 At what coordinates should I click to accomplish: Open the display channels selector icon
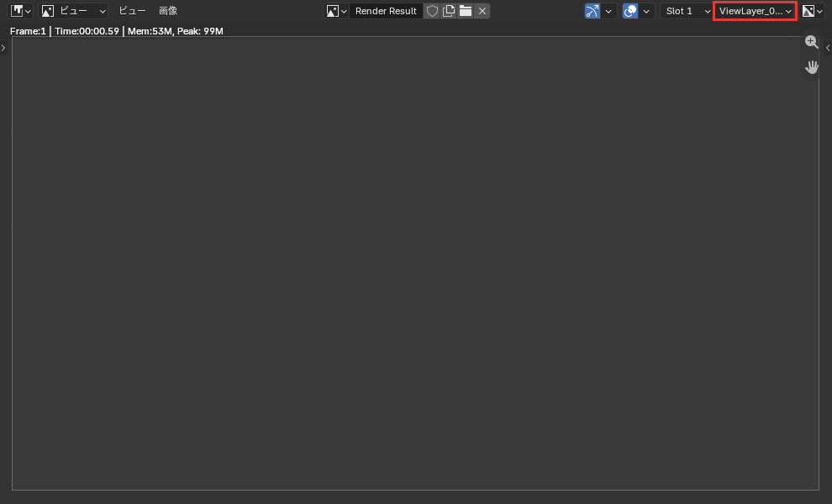(812, 11)
